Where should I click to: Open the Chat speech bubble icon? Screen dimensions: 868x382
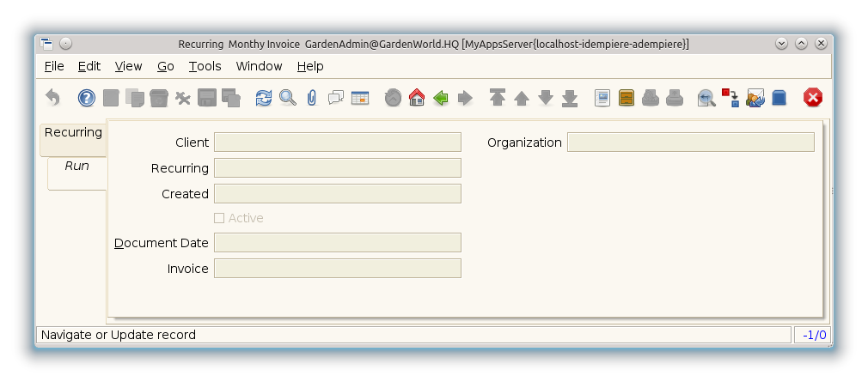click(336, 98)
